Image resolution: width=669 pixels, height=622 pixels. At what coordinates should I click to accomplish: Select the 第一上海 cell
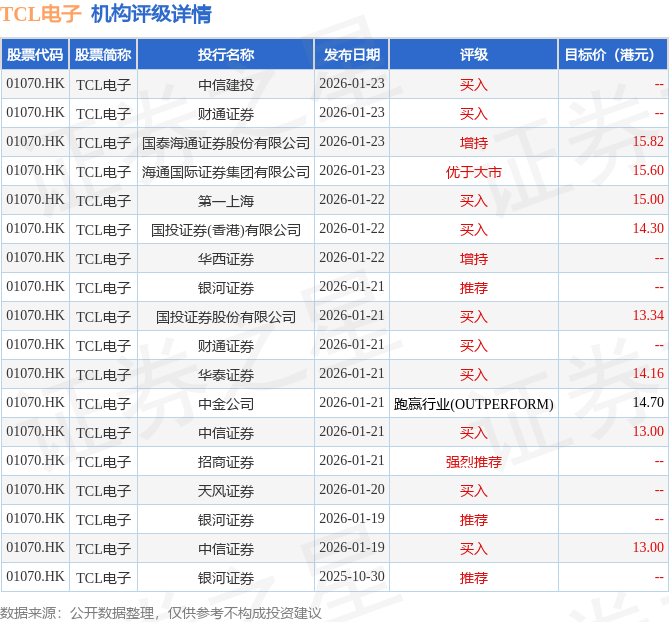tap(226, 201)
